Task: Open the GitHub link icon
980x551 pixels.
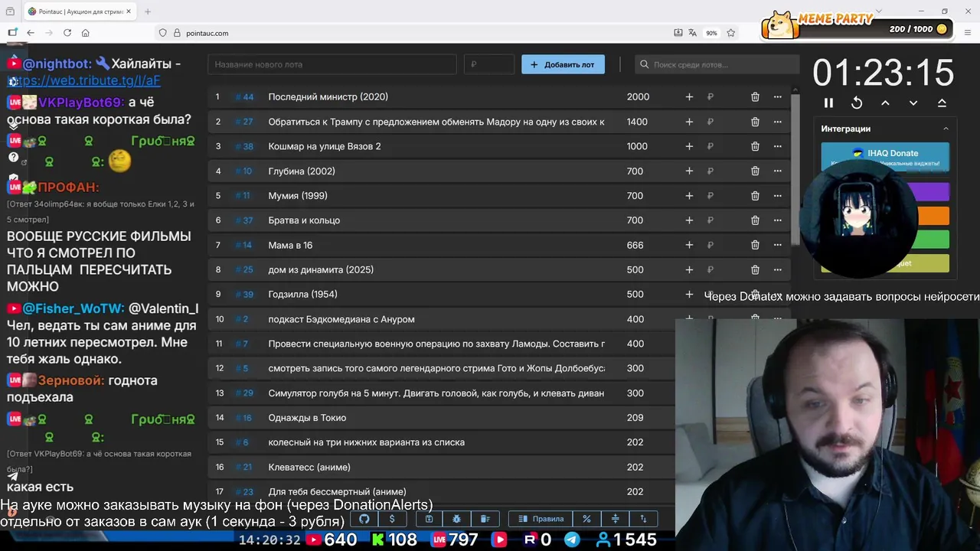Action: click(x=364, y=519)
